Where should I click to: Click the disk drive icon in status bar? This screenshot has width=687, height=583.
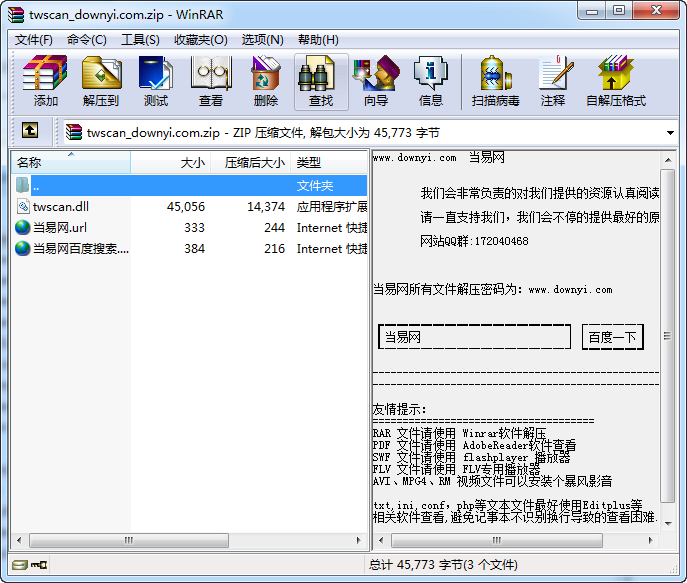[x=19, y=565]
